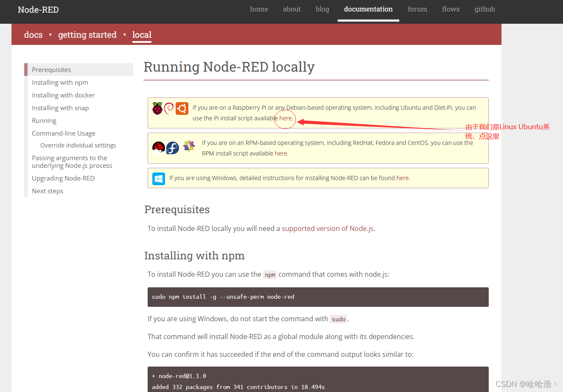Click the Windows instructions 'here' link
Screen dimensions: 563x392
click(x=403, y=178)
